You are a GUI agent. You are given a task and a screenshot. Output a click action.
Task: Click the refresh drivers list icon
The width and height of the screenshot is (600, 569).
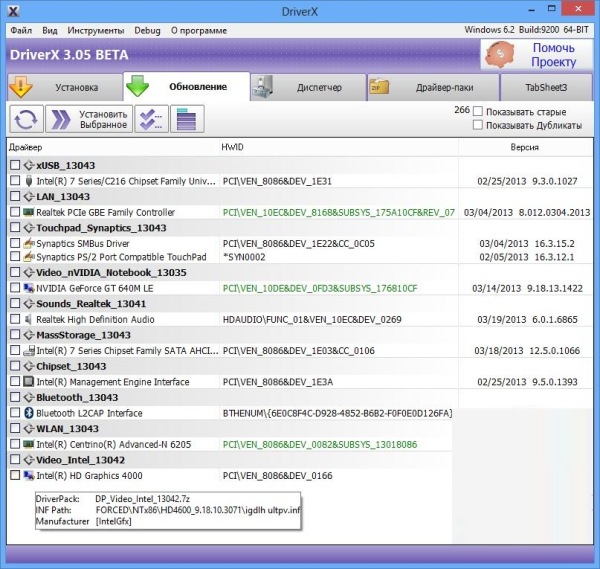coord(25,120)
